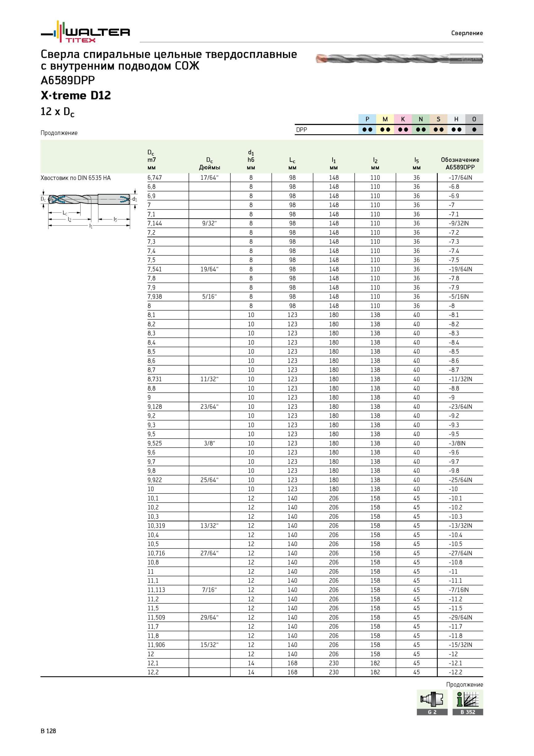Click the "-8.1" designation cell
Image resolution: width=534 pixels, height=756 pixels.
[454, 315]
